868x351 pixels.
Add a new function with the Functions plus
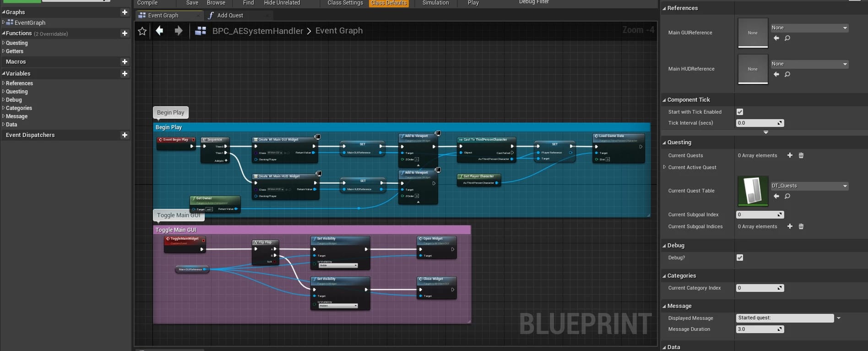[x=125, y=33]
